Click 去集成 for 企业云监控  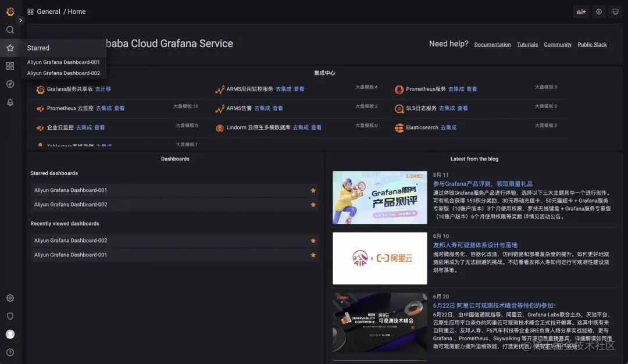[84, 127]
